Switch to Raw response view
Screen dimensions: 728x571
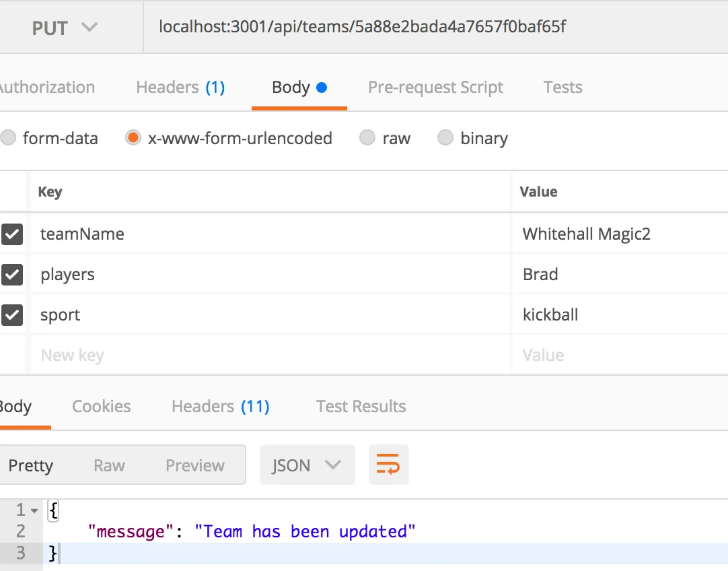click(109, 465)
